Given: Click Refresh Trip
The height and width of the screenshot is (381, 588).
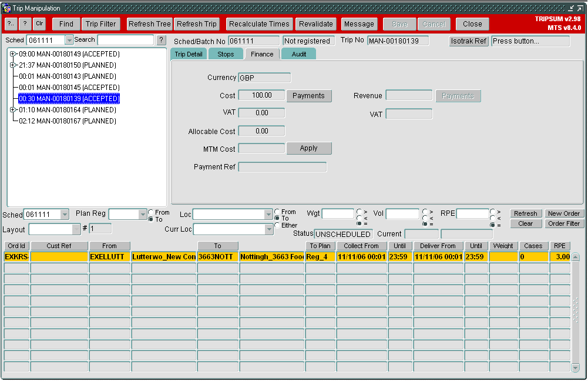Looking at the screenshot, I should (x=197, y=24).
